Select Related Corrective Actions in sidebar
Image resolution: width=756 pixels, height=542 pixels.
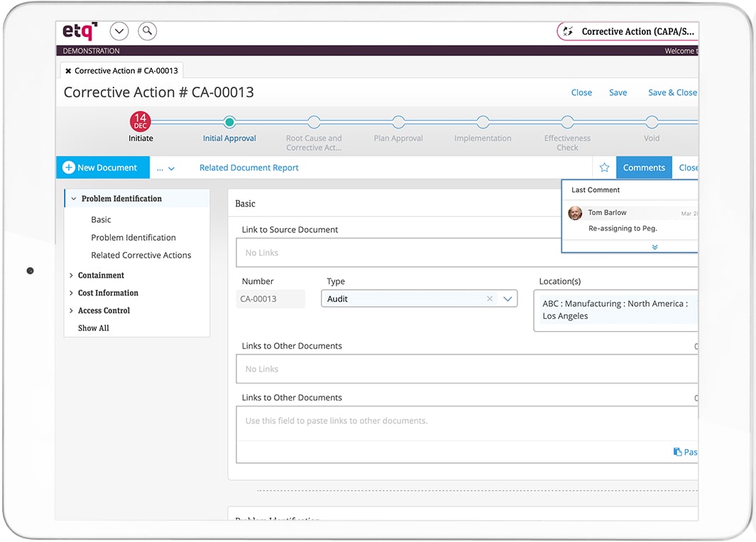click(x=141, y=255)
